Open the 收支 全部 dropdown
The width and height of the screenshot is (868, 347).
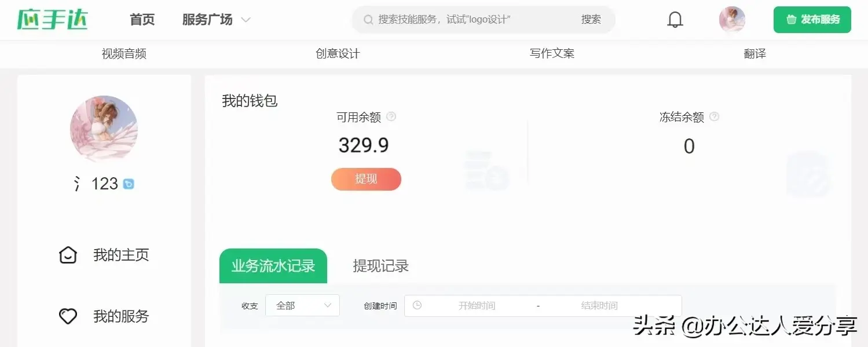click(302, 305)
